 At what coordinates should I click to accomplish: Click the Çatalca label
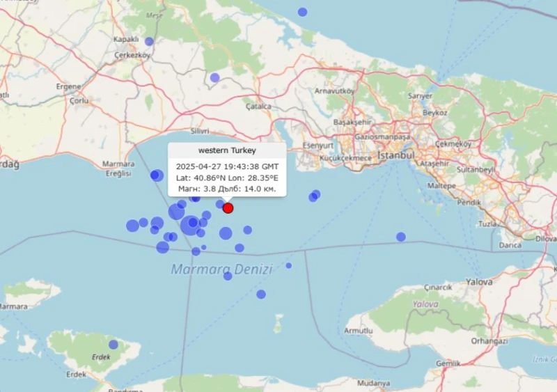[x=258, y=107]
